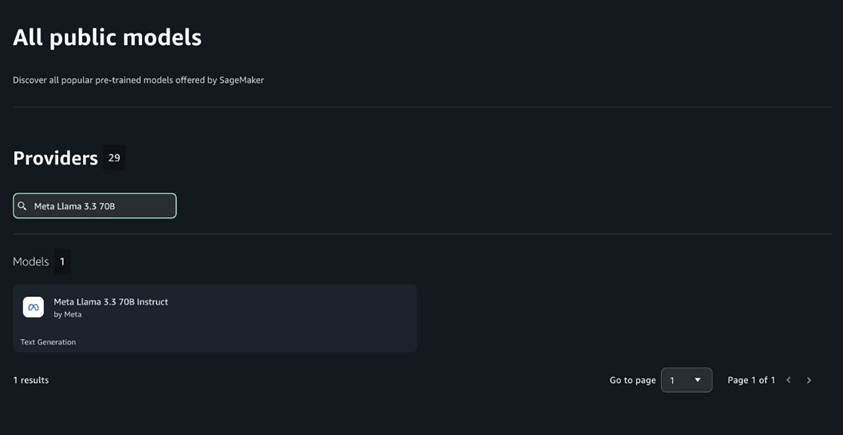Image resolution: width=843 pixels, height=435 pixels.
Task: Click the Models count badge showing 1
Action: (x=62, y=262)
